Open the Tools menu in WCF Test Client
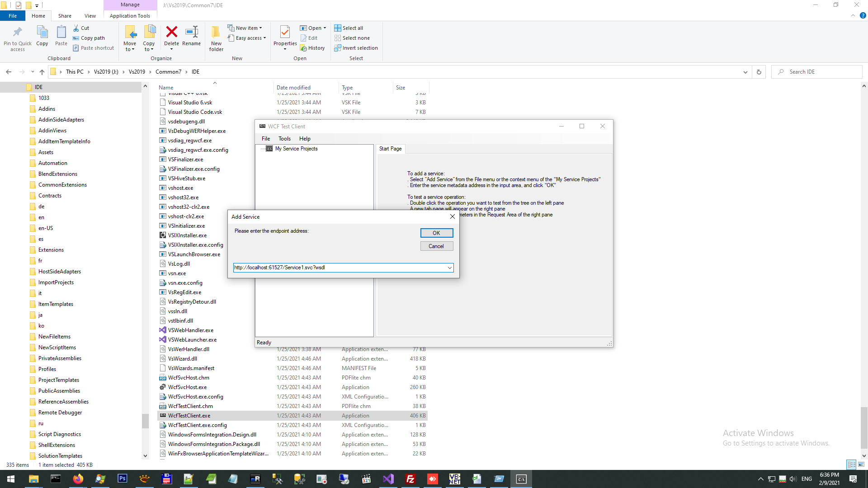 tap(284, 139)
